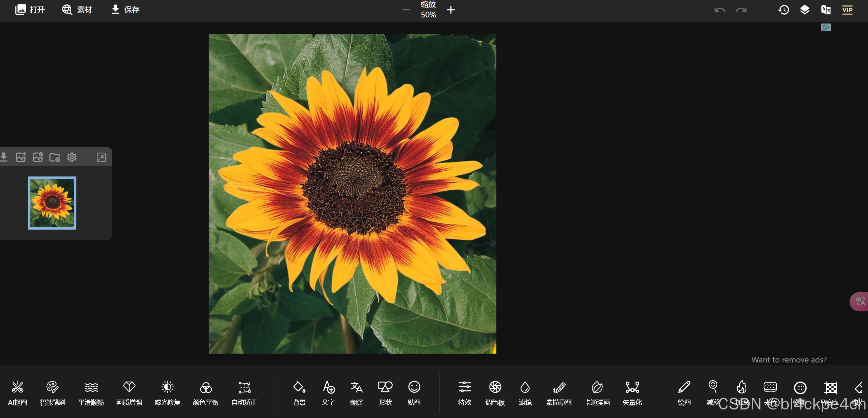Open the language switch icon
Screen dimensions: 868x418
pyautogui.click(x=826, y=10)
